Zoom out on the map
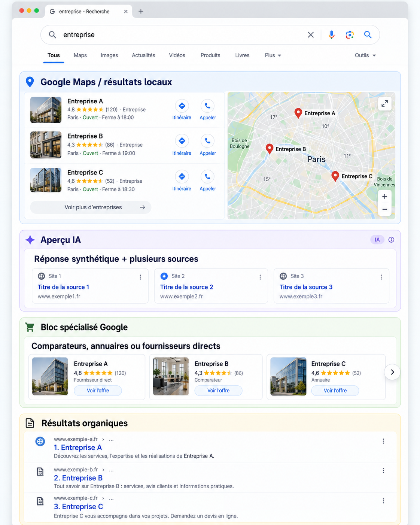This screenshot has height=525, width=420. coord(384,209)
